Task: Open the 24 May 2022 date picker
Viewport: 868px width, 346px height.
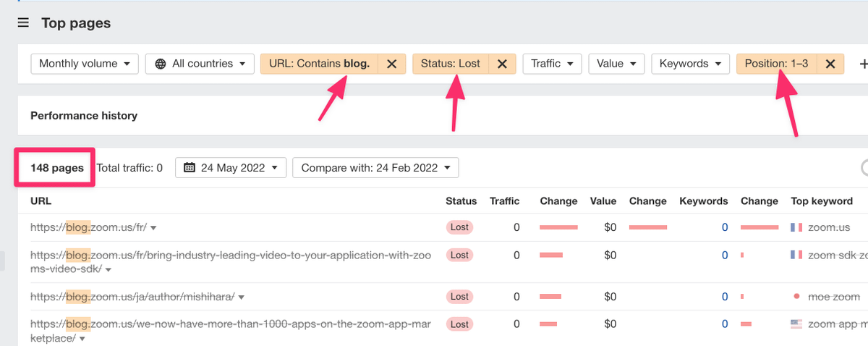Action: 231,168
